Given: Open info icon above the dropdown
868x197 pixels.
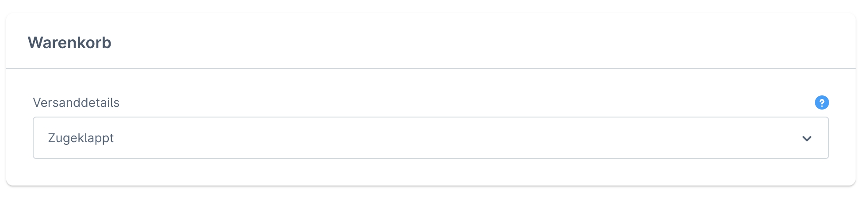Looking at the screenshot, I should click(822, 102).
